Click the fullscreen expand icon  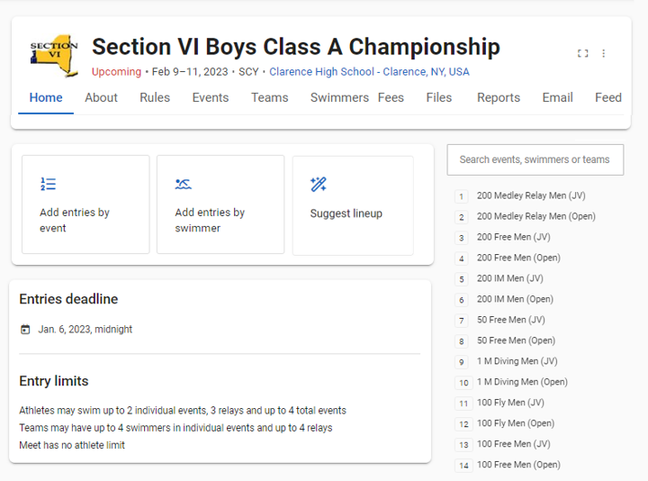pyautogui.click(x=583, y=53)
